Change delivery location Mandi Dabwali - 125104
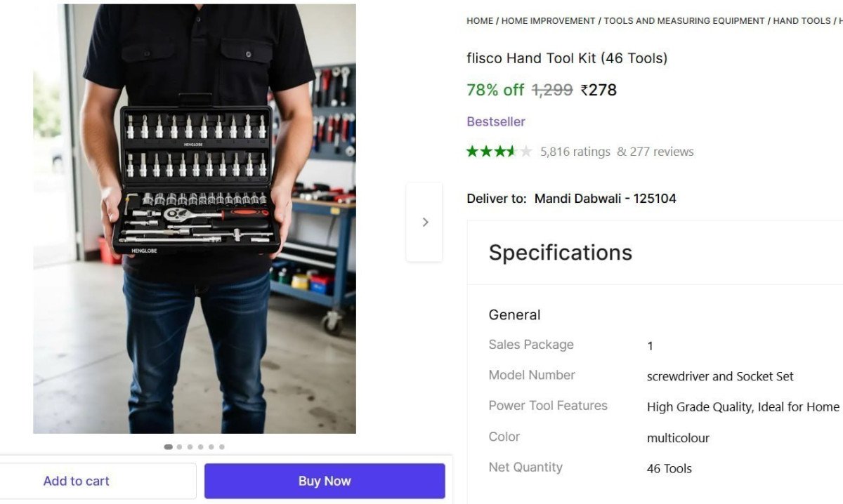Viewport: 843px width, 504px height. pos(606,198)
